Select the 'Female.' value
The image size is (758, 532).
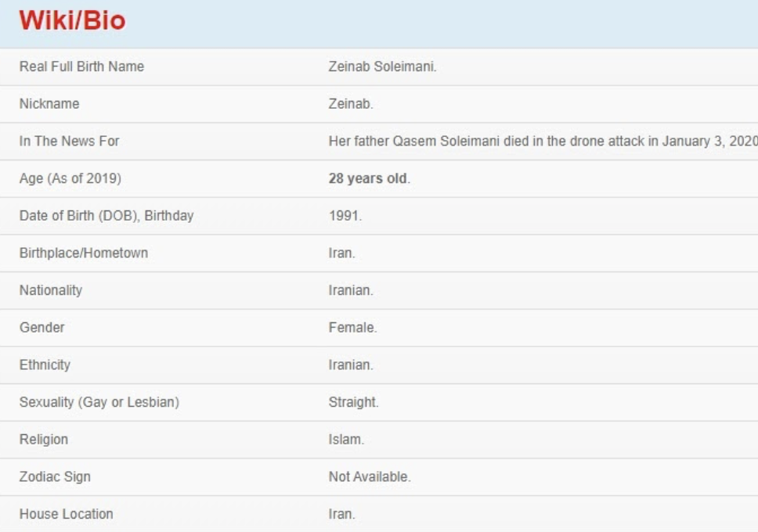click(x=352, y=328)
